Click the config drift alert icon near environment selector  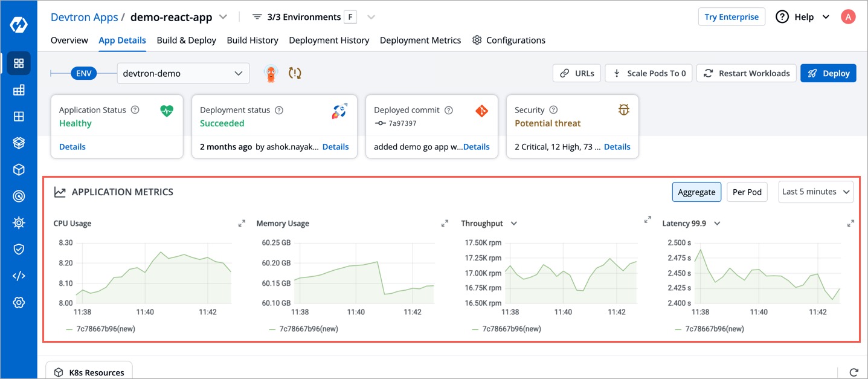point(294,73)
